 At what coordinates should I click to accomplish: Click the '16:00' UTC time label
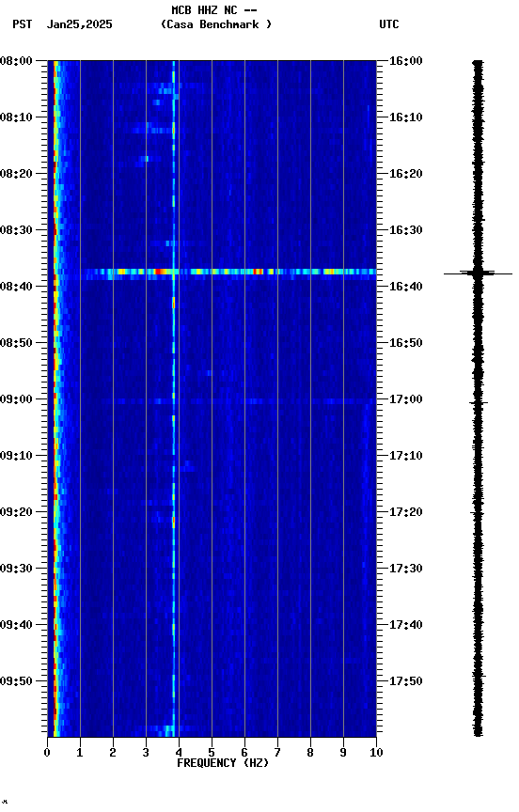(406, 61)
